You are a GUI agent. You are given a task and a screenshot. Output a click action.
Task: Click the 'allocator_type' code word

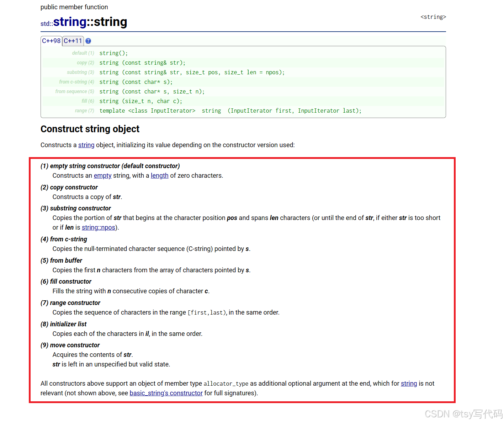(x=226, y=384)
